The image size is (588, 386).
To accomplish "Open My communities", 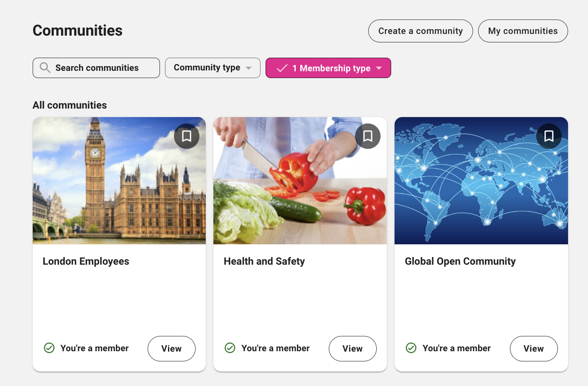I will click(x=523, y=31).
